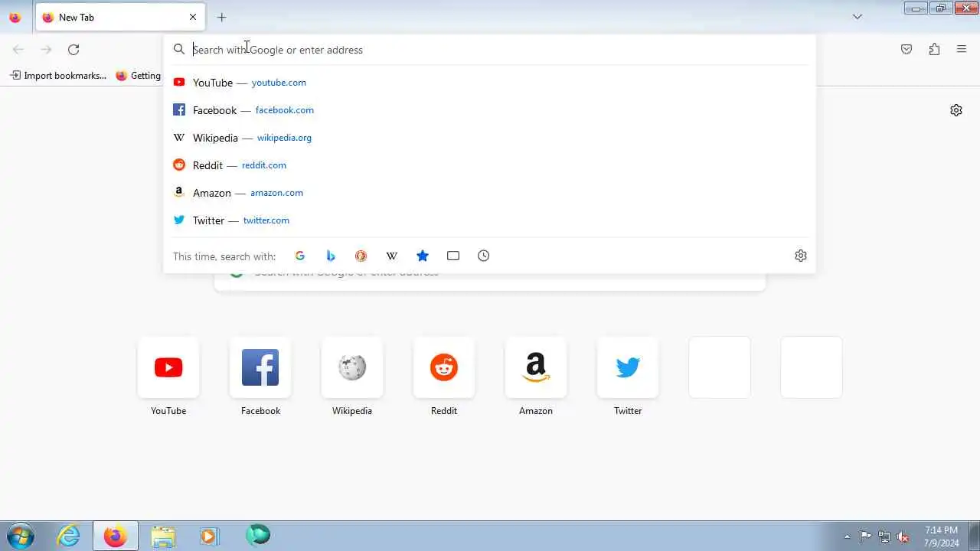Image resolution: width=980 pixels, height=551 pixels.
Task: Show hidden tray icons arrow
Action: (x=847, y=536)
